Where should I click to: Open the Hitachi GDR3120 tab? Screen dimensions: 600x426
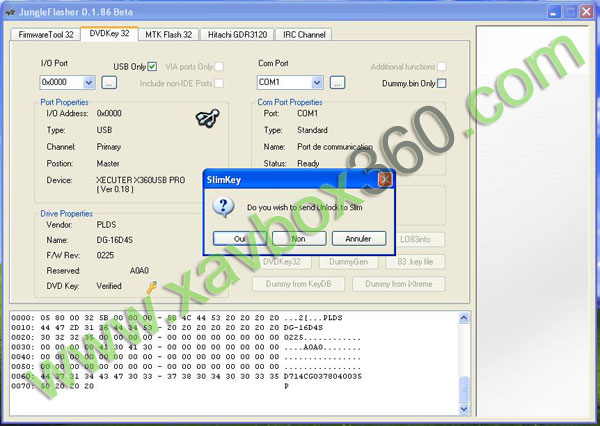click(x=237, y=34)
